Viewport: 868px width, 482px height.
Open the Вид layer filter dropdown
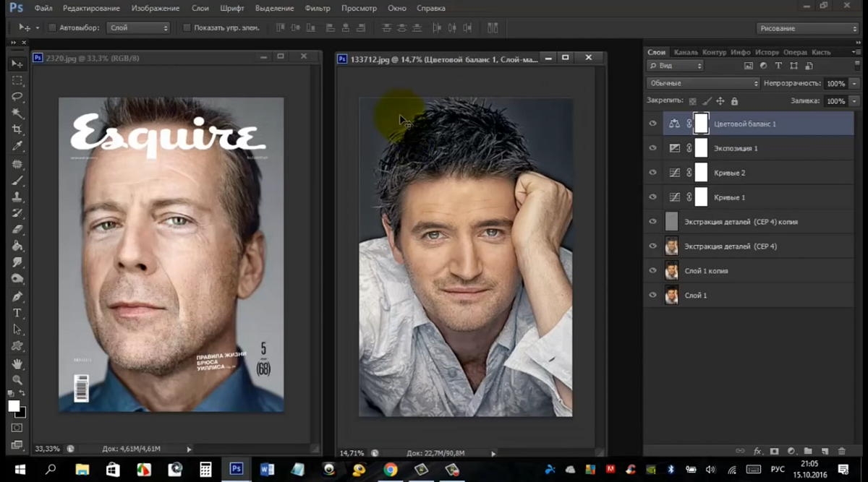point(675,65)
